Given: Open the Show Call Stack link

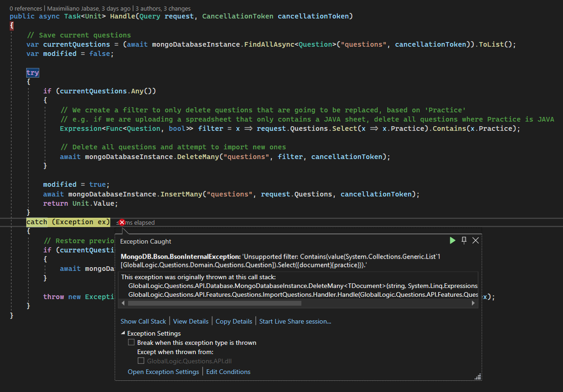Looking at the screenshot, I should pos(143,321).
